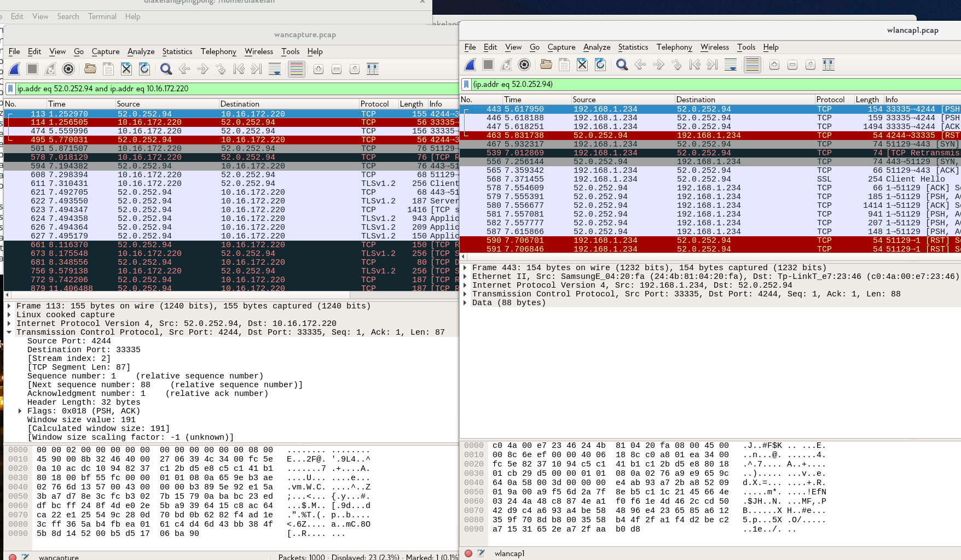The image size is (961, 560).
Task: Open expert information in wlancap1 status bar
Action: 468,553
